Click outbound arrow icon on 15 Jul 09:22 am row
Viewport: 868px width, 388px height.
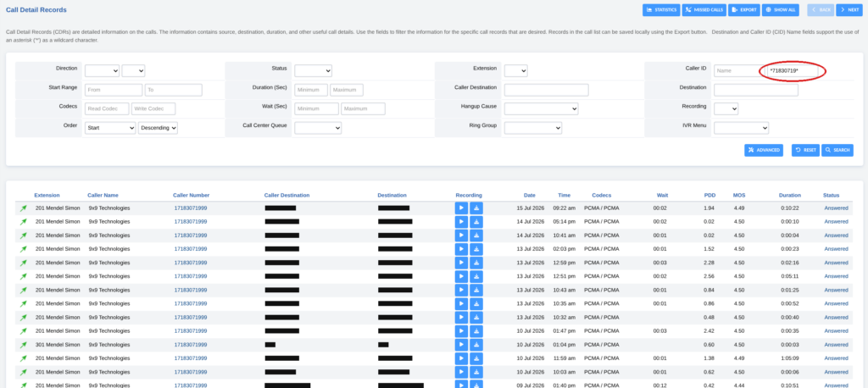pos(23,208)
